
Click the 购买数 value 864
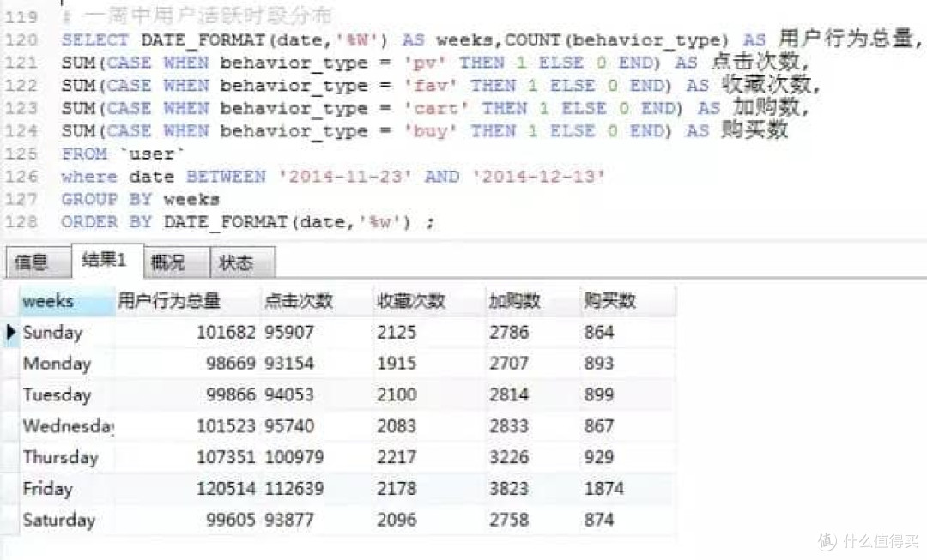click(599, 332)
